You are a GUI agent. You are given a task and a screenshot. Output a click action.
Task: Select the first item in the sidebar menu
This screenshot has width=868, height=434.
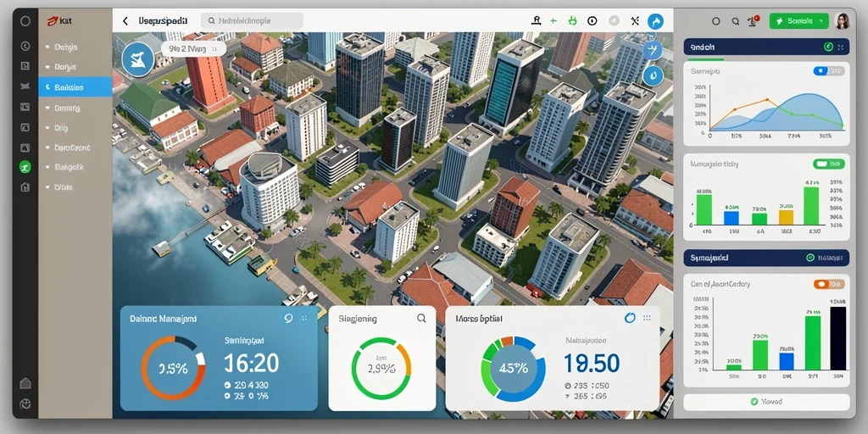(75, 47)
